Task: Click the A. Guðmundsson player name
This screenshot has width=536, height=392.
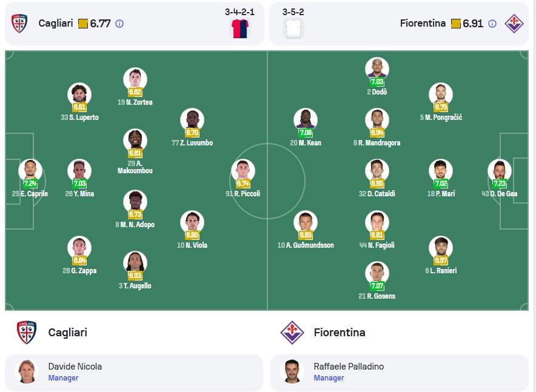Action: click(x=310, y=245)
